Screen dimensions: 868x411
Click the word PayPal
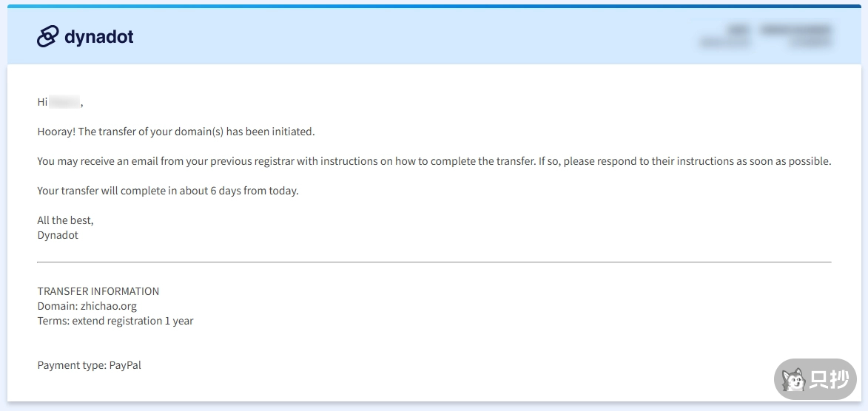point(125,365)
